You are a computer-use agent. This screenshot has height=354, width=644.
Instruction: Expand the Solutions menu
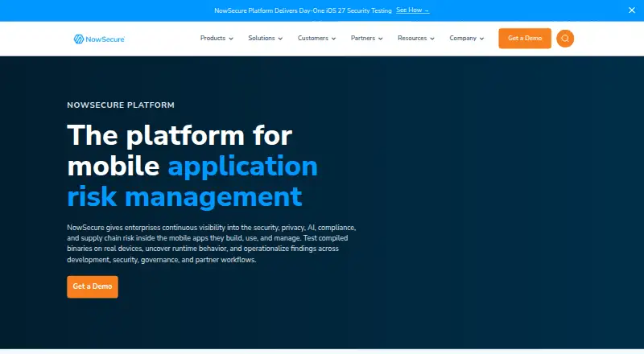(266, 38)
